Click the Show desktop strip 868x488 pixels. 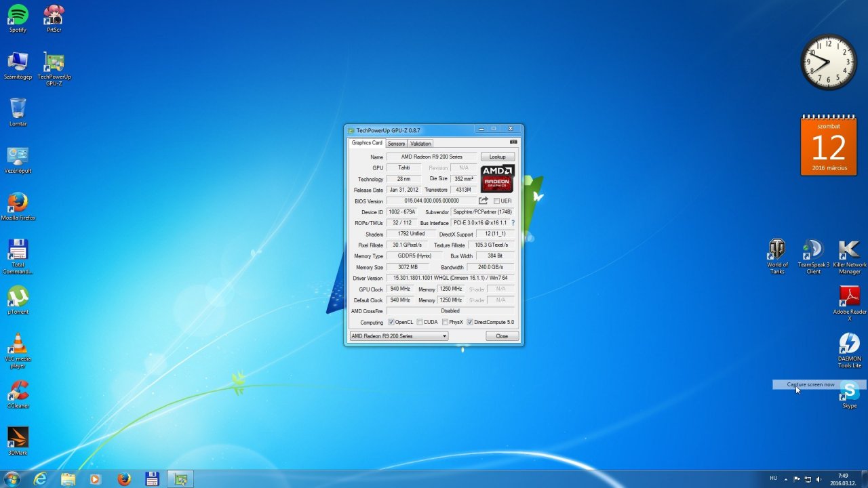click(864, 479)
